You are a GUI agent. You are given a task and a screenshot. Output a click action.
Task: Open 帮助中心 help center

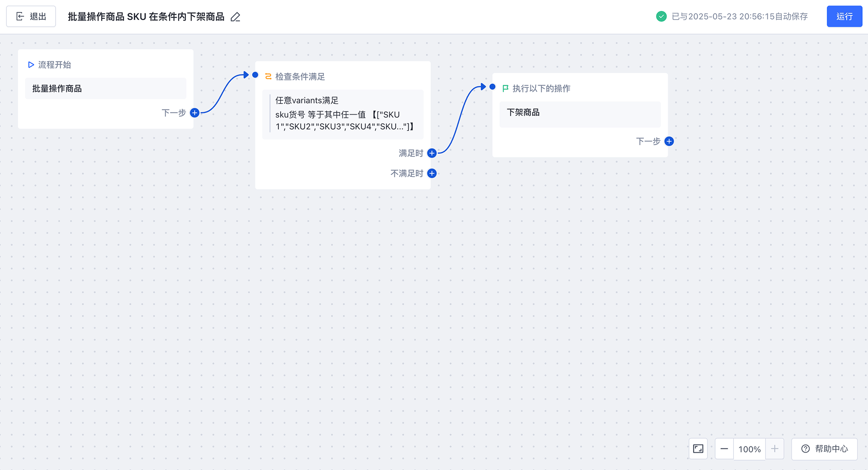click(x=825, y=449)
